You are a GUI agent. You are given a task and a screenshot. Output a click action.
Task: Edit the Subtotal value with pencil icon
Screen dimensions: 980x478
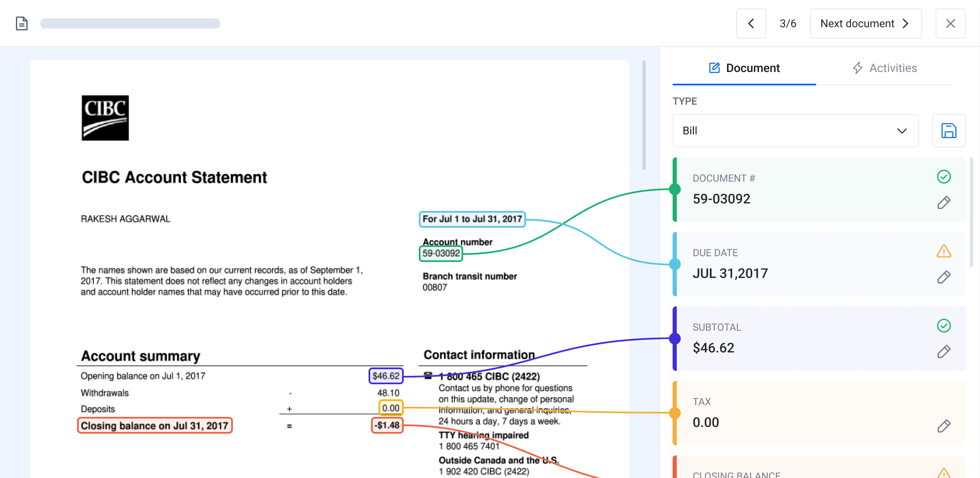coord(944,352)
